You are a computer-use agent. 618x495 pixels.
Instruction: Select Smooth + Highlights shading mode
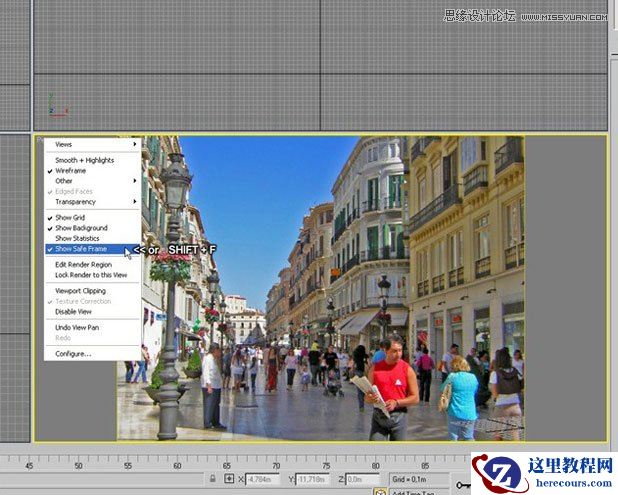point(93,160)
